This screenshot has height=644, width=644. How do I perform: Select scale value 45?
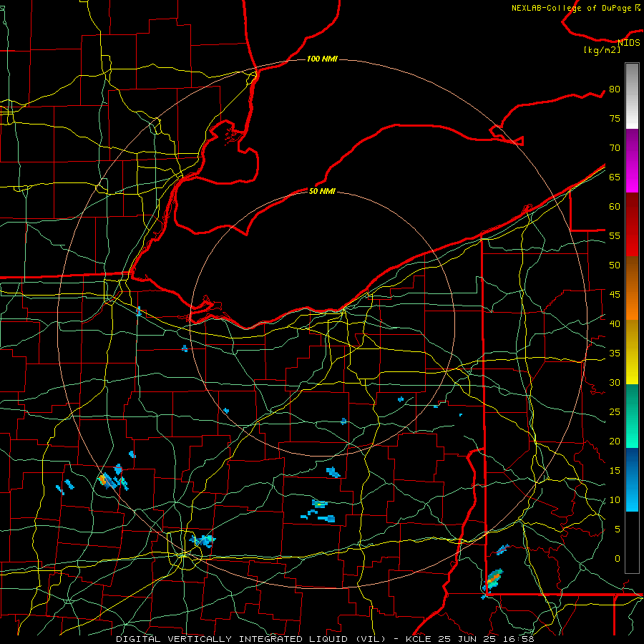coord(615,295)
